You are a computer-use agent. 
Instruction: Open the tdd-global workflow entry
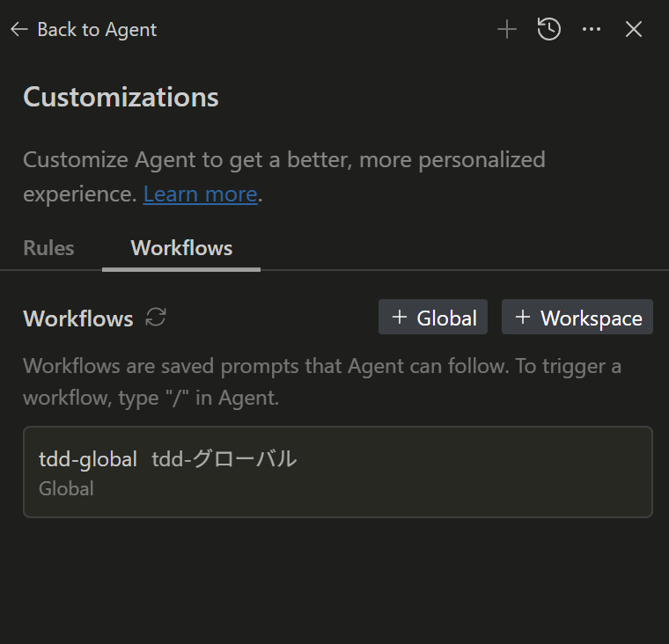(337, 472)
